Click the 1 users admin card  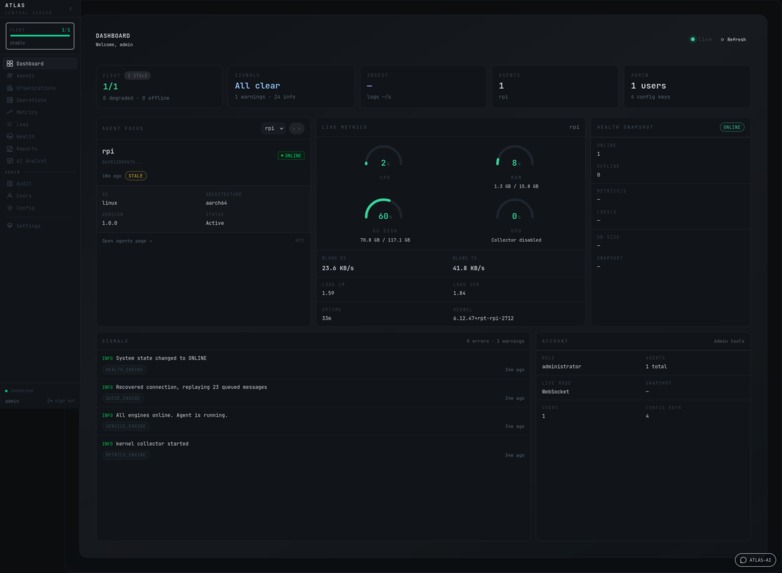[x=687, y=86]
